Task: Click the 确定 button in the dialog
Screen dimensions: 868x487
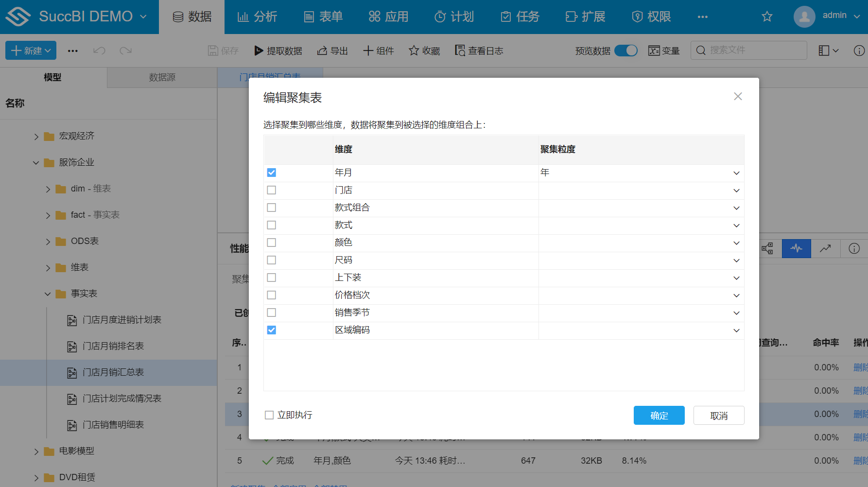Action: (x=659, y=415)
